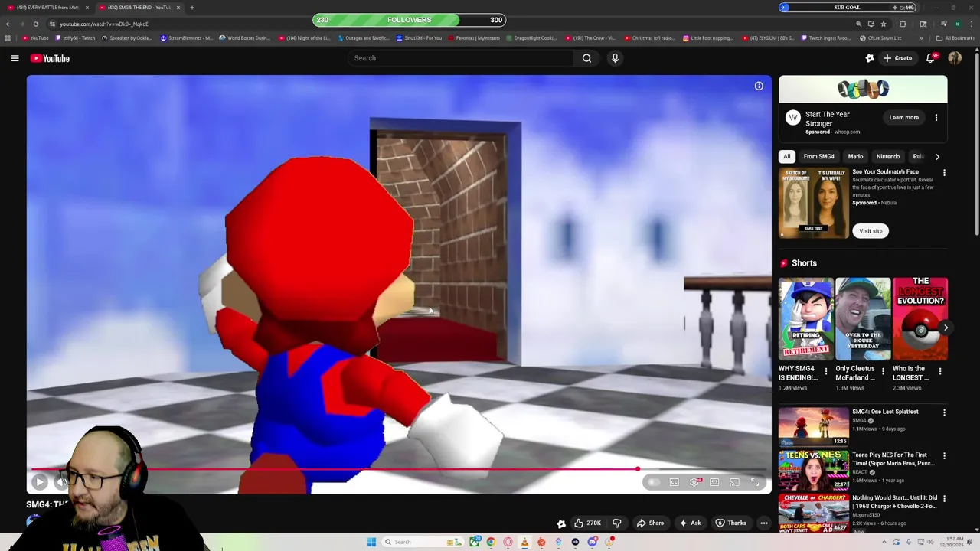Select the From SMG4 filter chip

(x=818, y=157)
